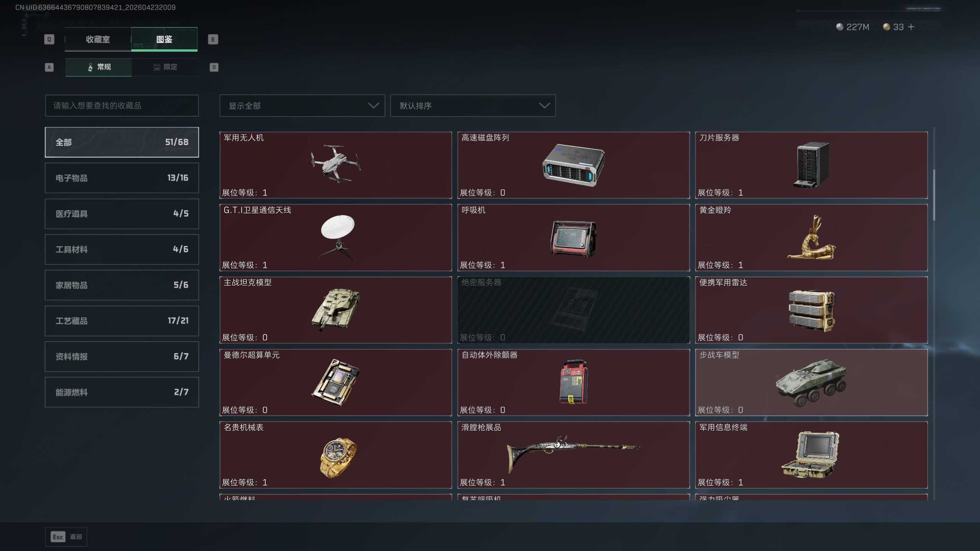Choose the 滑膛枪展品 musket exhibit

[573, 455]
